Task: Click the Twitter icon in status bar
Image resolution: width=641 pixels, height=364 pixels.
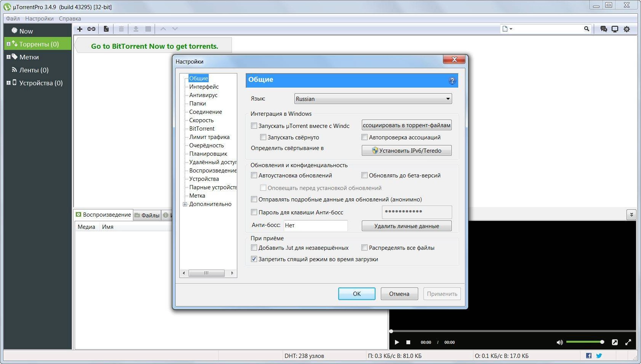Action: click(599, 356)
